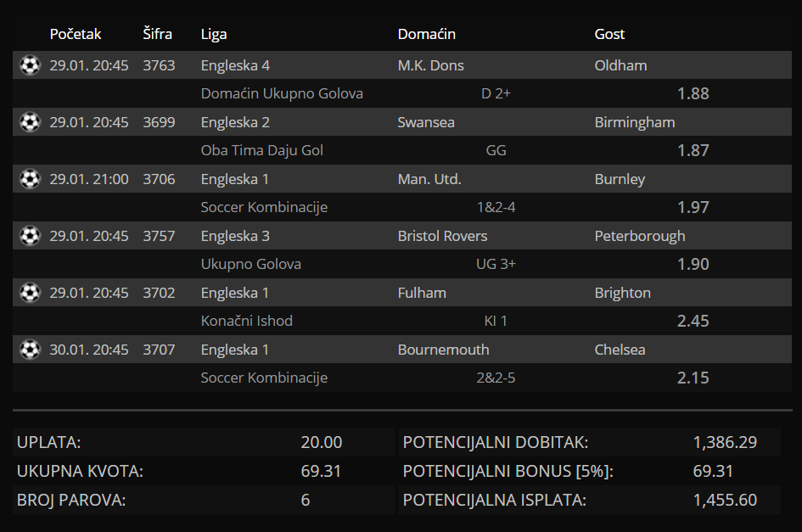Image resolution: width=802 pixels, height=532 pixels.
Task: Click the Gost column header
Action: tap(609, 34)
